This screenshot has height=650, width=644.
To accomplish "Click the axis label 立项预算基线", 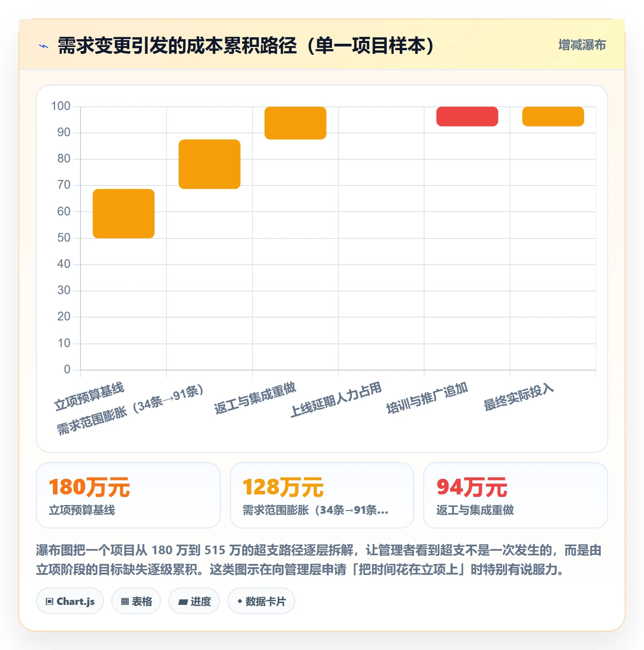I will pyautogui.click(x=89, y=396).
